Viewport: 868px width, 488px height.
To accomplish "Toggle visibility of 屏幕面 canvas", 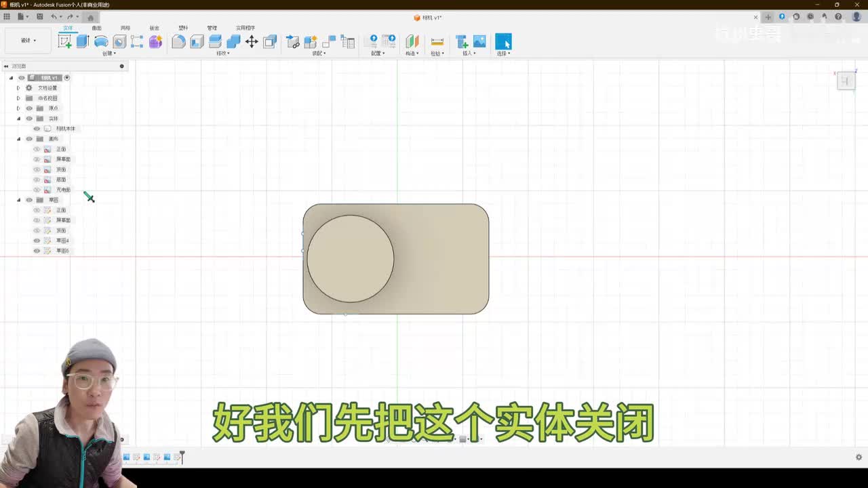I will pyautogui.click(x=37, y=159).
